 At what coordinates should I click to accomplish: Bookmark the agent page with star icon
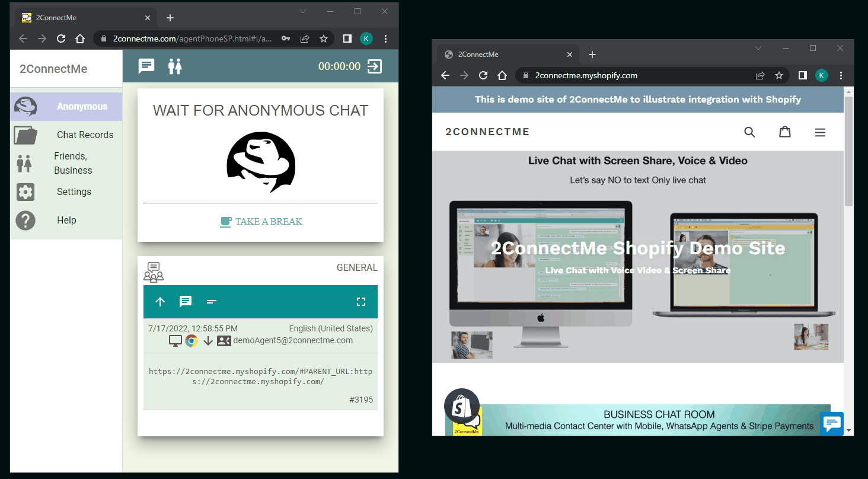[x=324, y=39]
